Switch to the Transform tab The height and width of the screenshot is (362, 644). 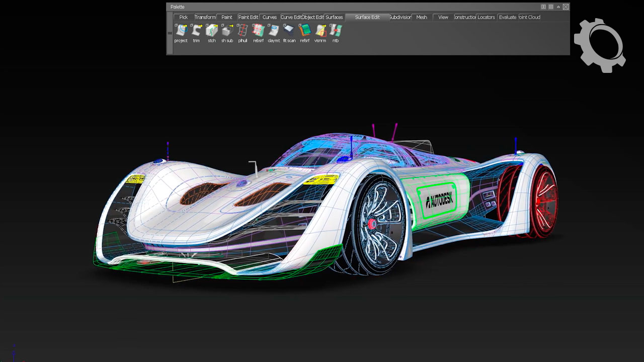(205, 17)
